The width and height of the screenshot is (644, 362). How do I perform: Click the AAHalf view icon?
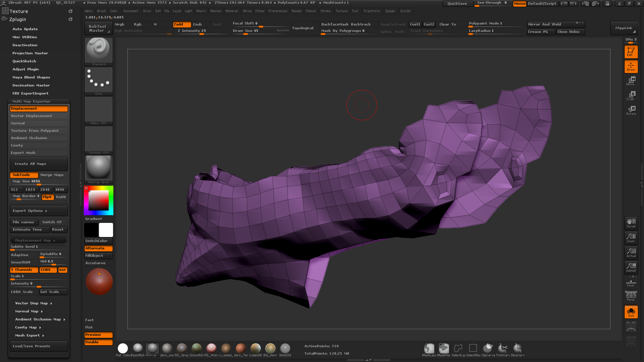tap(631, 267)
